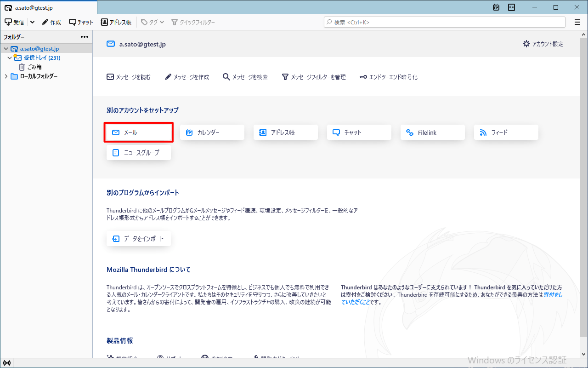This screenshot has height=368, width=588.
Task: Toggle the クイックフィルター button
Action: point(193,22)
